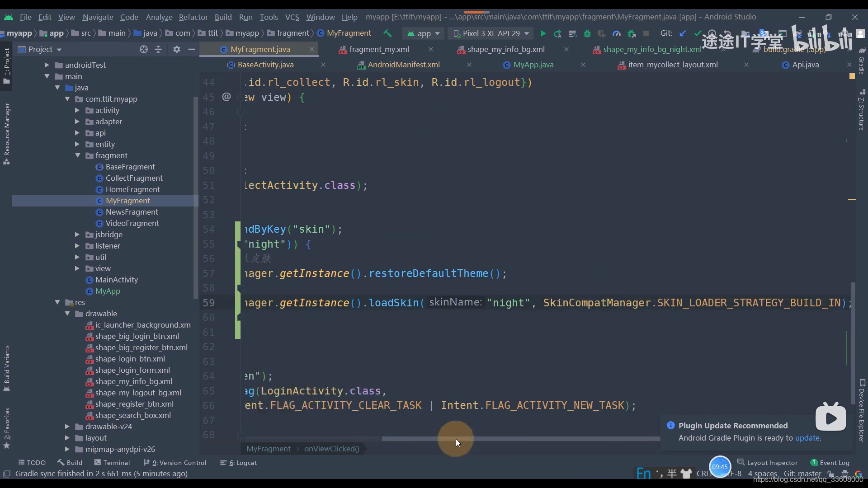
Task: Click the Select Opened File target icon
Action: [144, 49]
